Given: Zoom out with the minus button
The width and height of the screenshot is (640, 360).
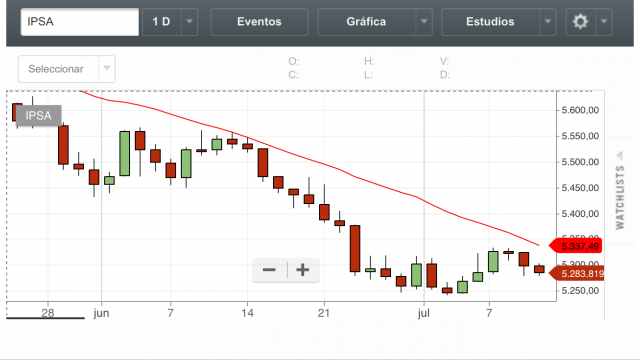Looking at the screenshot, I should pos(269,270).
